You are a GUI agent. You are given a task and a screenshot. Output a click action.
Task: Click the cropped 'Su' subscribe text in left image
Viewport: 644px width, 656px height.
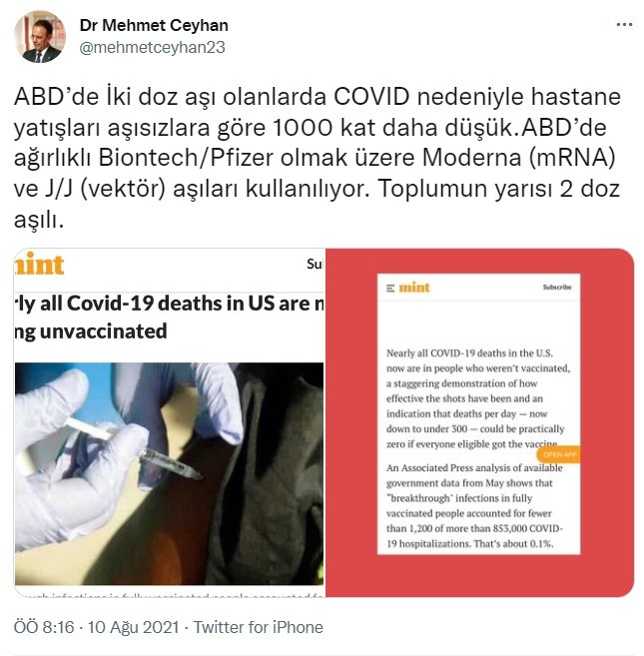(315, 264)
